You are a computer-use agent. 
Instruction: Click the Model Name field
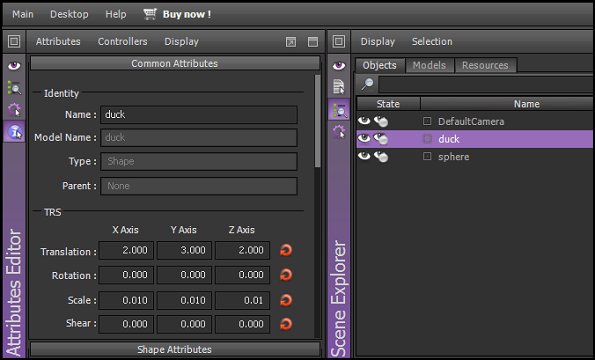click(199, 137)
